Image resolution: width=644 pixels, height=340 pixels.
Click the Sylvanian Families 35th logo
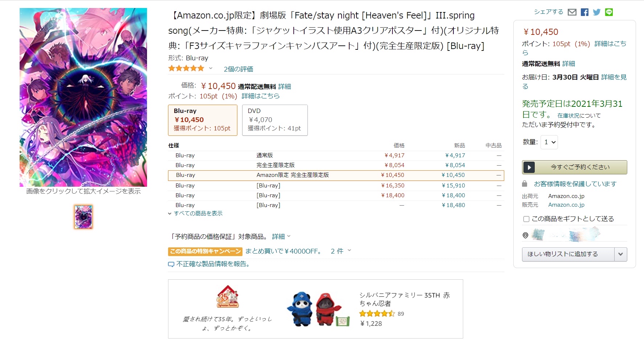point(228,296)
